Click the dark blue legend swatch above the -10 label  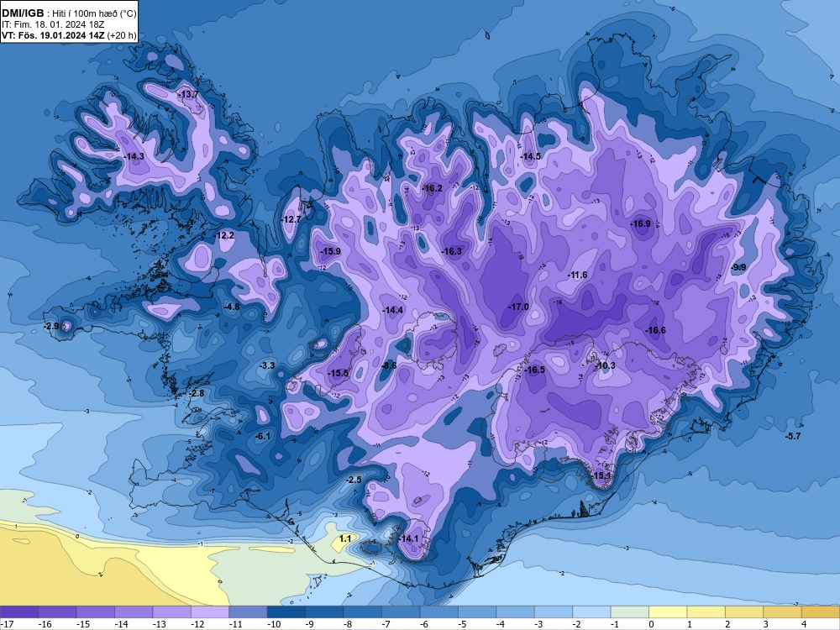(286, 612)
